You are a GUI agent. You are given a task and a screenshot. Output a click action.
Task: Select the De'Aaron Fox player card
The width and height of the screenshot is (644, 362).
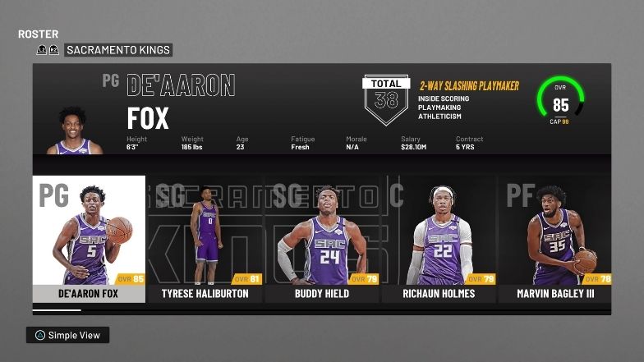[89, 238]
